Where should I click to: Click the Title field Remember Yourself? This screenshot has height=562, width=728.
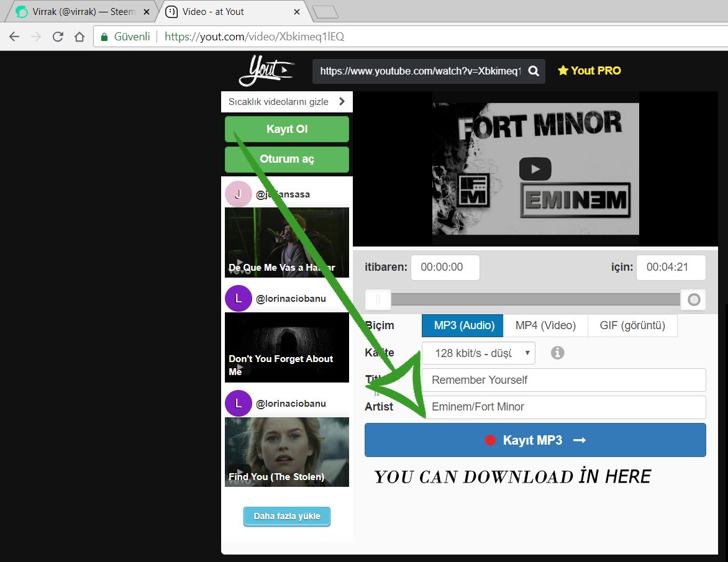(x=563, y=380)
